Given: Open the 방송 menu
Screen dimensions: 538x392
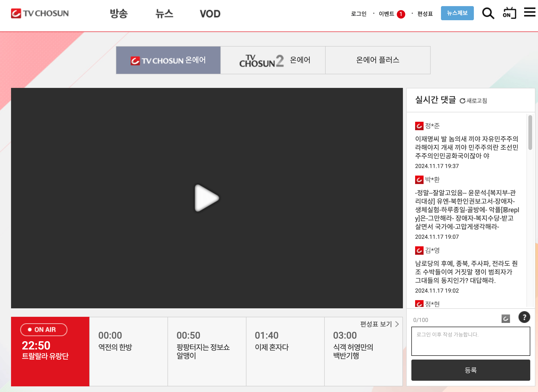Looking at the screenshot, I should (119, 14).
